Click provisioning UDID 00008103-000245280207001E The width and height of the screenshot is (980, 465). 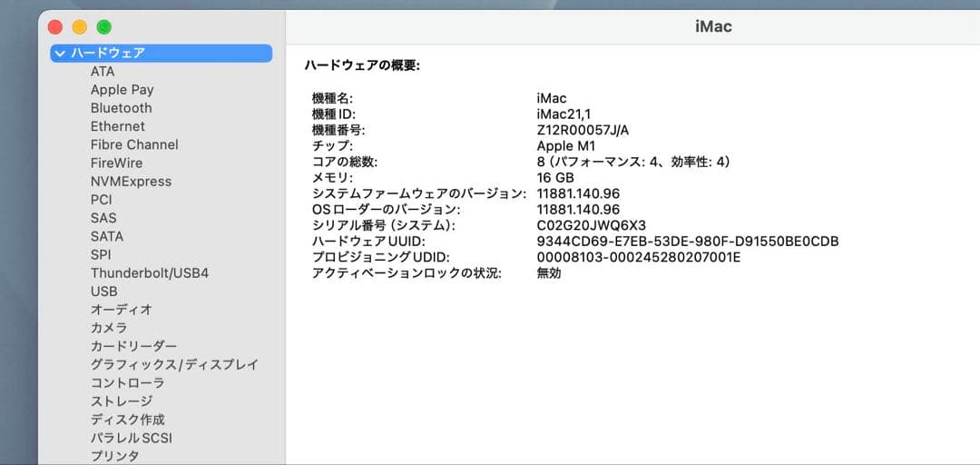click(x=639, y=257)
